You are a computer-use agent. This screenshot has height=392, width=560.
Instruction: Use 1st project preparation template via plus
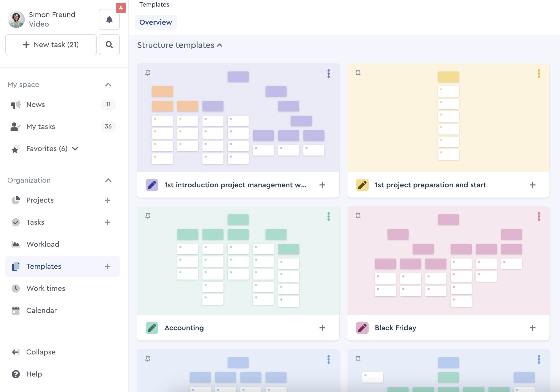coord(533,185)
